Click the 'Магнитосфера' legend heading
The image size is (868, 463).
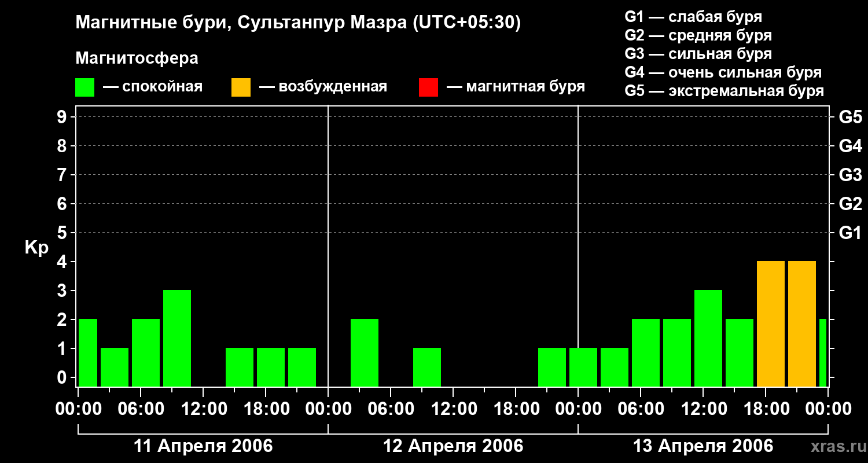point(137,58)
